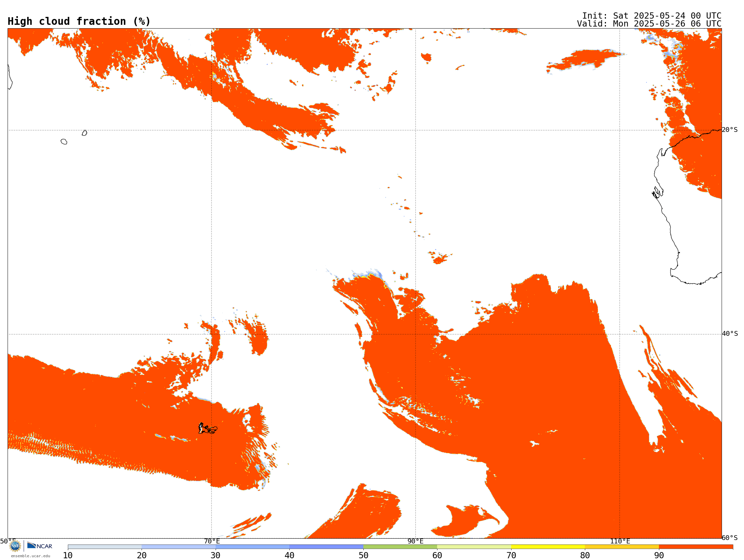The image size is (744, 560).
Task: Click the colorbar tick label 20
Action: point(142,556)
